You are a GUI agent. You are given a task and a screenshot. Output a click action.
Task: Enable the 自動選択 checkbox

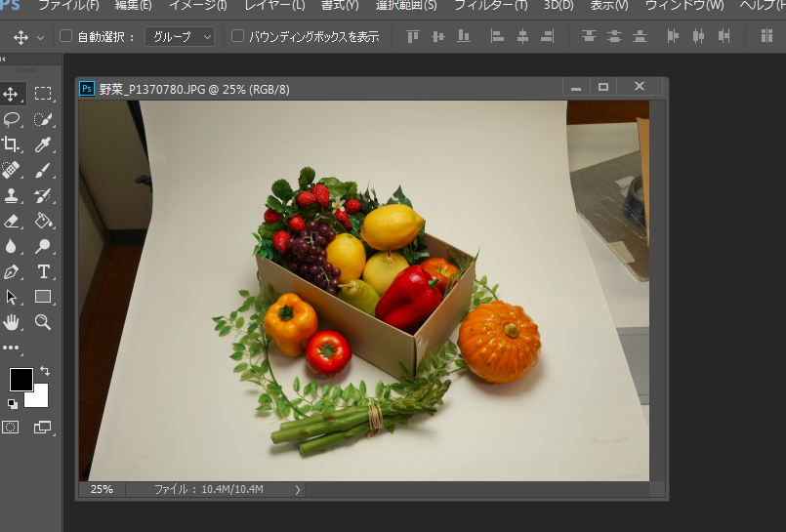65,36
